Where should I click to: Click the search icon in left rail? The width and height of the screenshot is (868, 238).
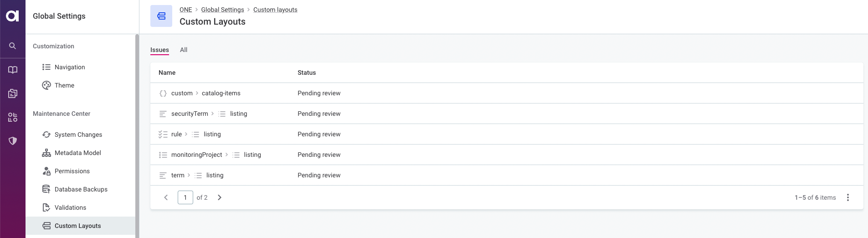(13, 46)
